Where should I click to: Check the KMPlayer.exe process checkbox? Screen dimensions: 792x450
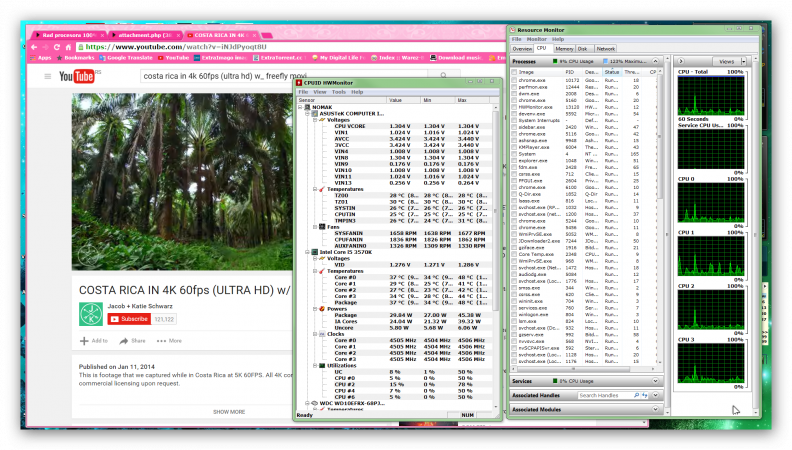pyautogui.click(x=515, y=147)
